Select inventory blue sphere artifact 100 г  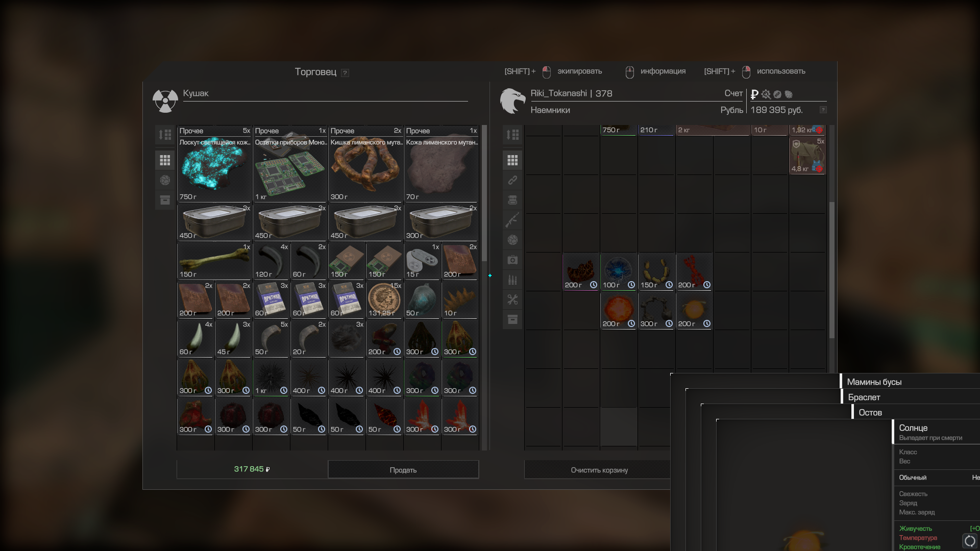(619, 272)
